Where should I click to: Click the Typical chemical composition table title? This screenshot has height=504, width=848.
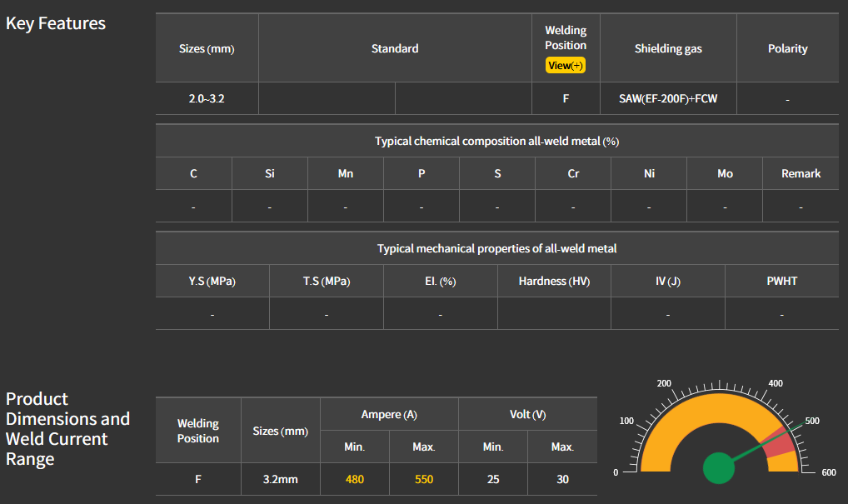pyautogui.click(x=496, y=141)
